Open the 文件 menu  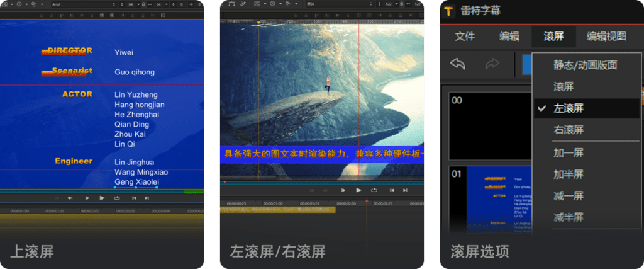[465, 36]
